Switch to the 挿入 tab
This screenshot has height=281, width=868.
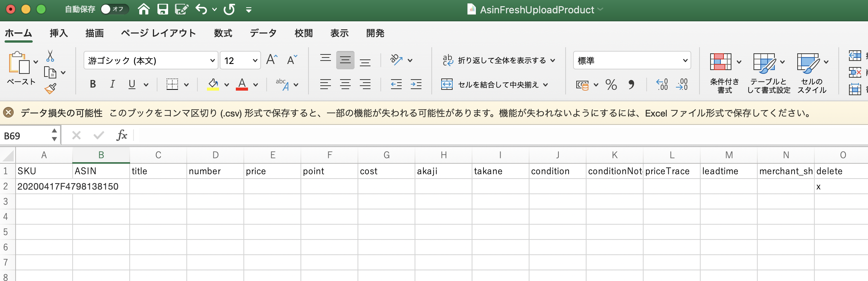pos(59,33)
